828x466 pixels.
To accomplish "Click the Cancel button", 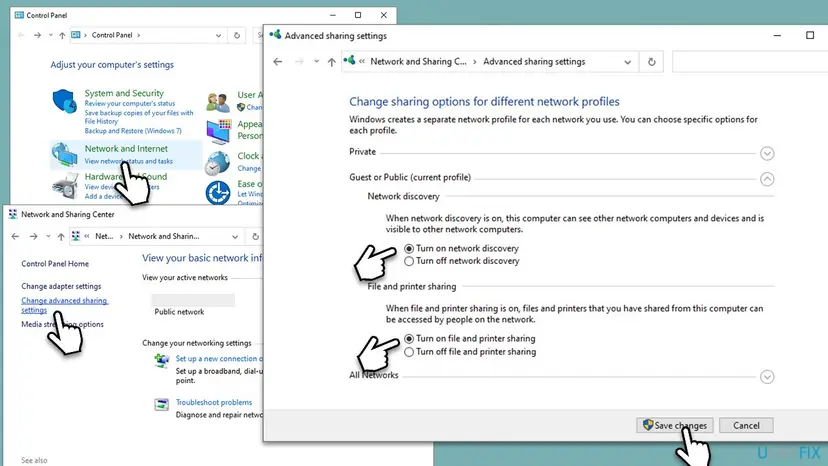I will 746,425.
